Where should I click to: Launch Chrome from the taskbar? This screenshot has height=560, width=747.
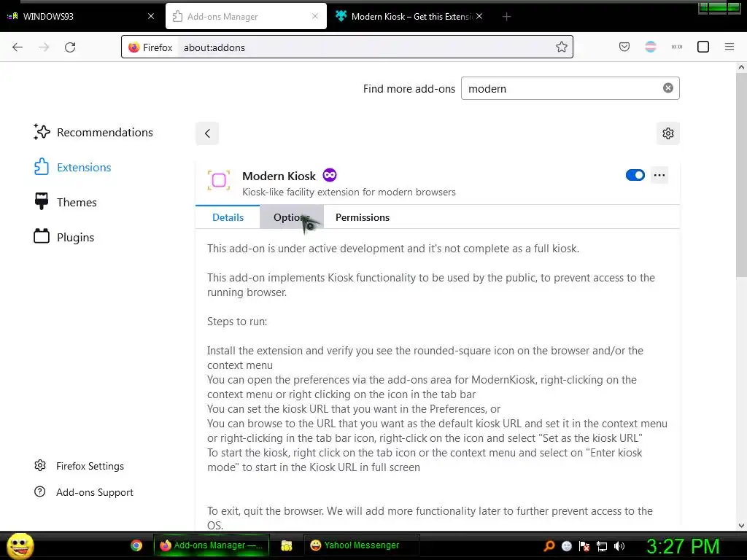pyautogui.click(x=136, y=545)
